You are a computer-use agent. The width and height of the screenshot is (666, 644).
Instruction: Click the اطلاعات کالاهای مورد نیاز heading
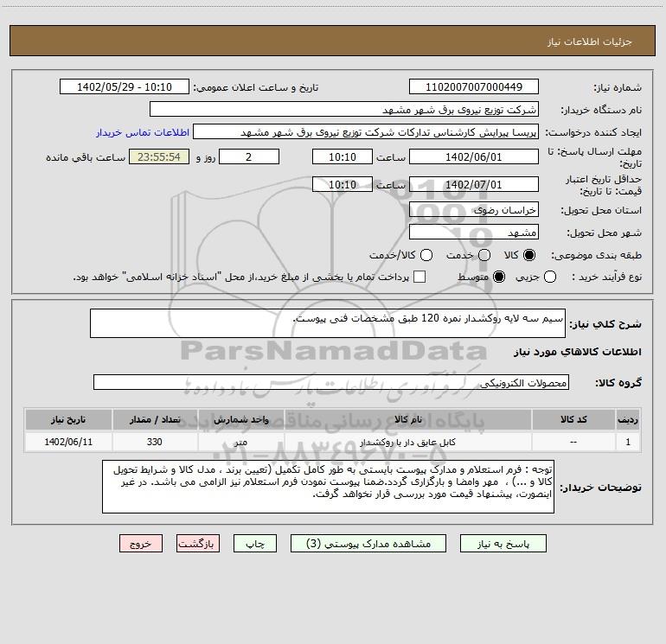pyautogui.click(x=578, y=352)
